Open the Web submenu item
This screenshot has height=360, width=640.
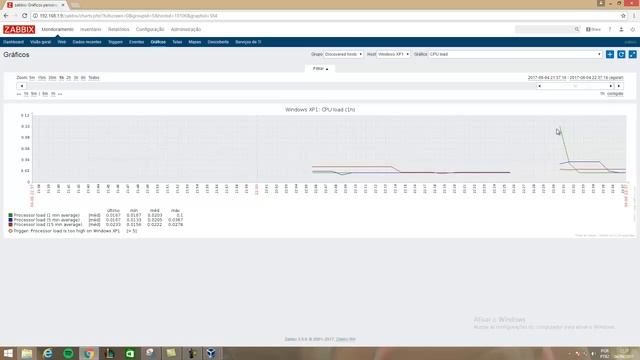point(62,42)
